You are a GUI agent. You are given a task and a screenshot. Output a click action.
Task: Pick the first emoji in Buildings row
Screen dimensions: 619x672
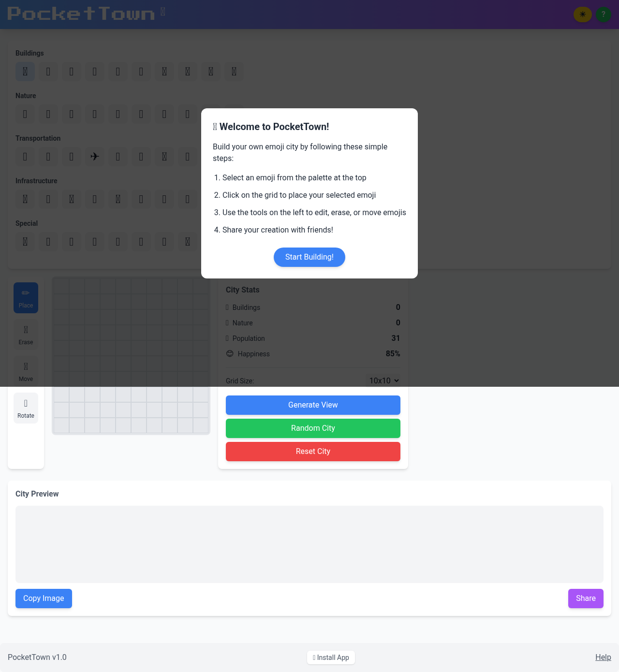point(25,72)
